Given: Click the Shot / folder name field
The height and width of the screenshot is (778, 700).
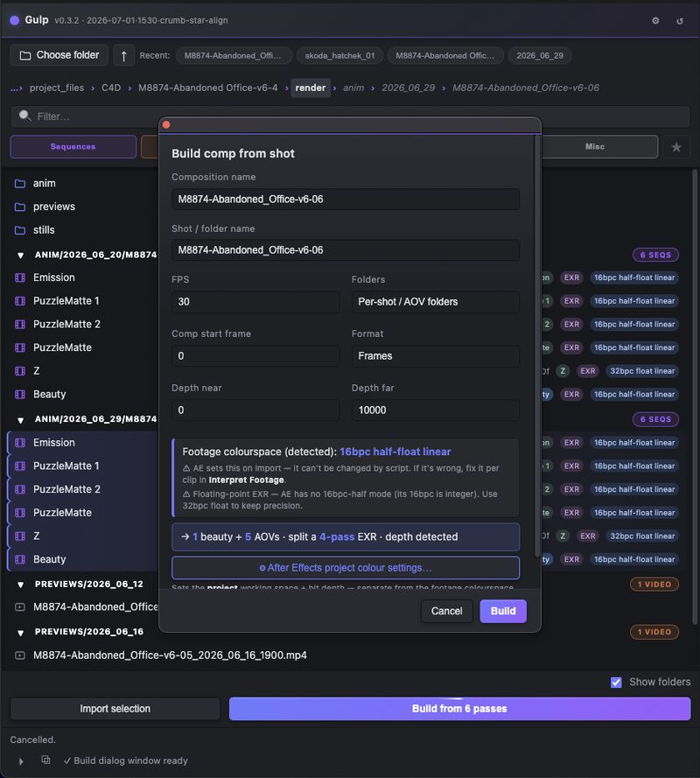Looking at the screenshot, I should pos(346,250).
